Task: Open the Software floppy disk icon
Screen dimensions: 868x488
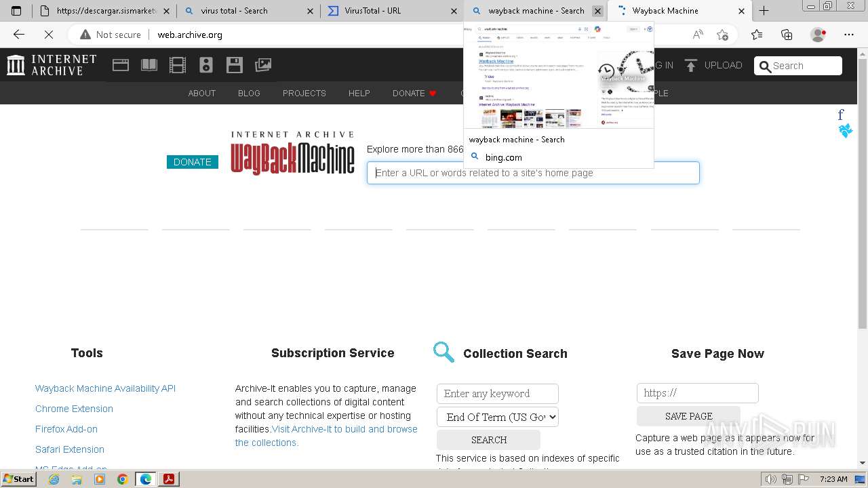Action: coord(235,65)
